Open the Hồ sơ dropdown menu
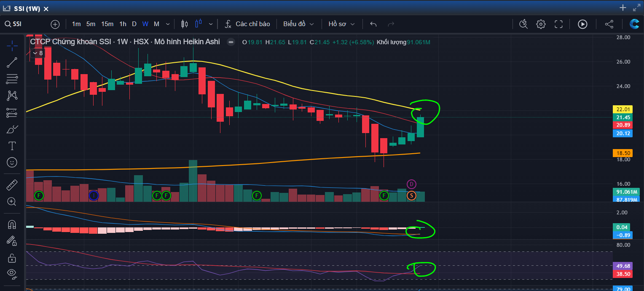This screenshot has height=291, width=644. (x=341, y=24)
